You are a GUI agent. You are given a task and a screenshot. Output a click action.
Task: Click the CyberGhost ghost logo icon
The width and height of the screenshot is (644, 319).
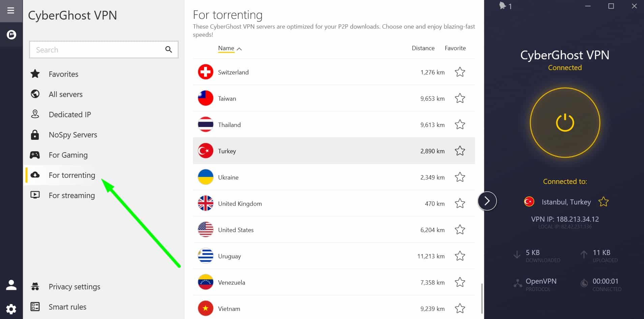11,35
